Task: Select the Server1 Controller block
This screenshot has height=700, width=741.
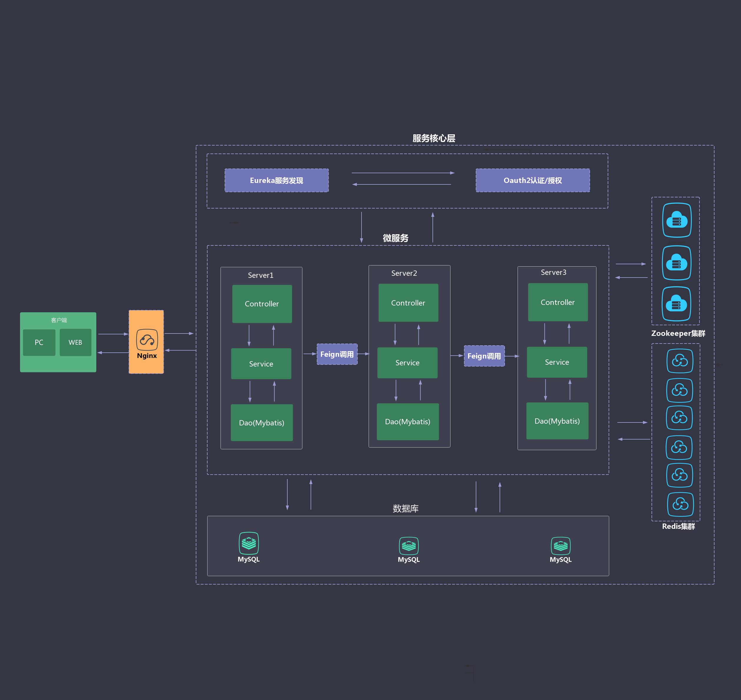Action: (x=262, y=304)
